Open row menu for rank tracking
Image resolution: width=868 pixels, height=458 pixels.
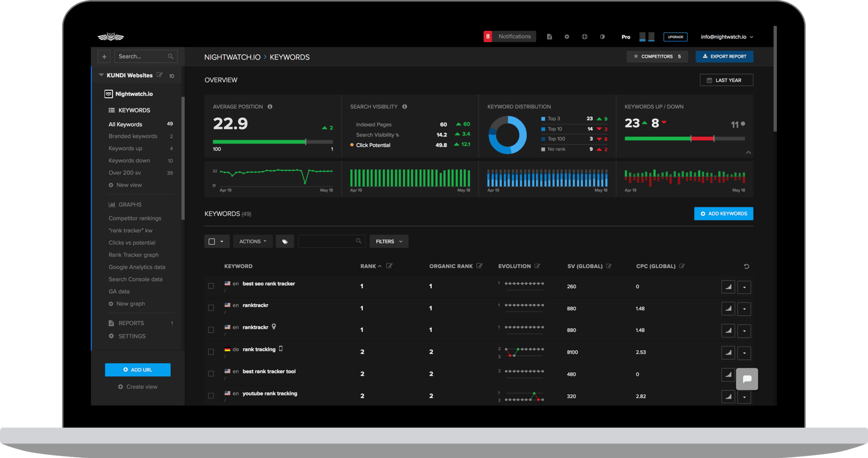[744, 353]
